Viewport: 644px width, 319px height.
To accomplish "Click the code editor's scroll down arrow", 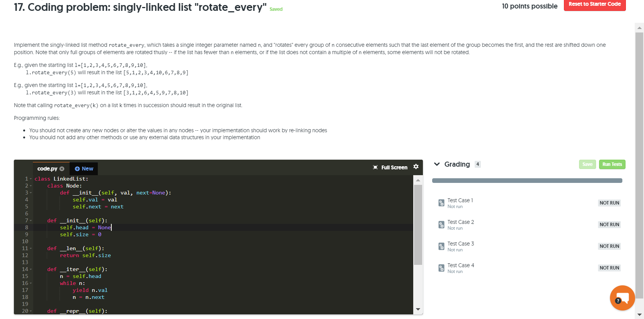I will 418,309.
